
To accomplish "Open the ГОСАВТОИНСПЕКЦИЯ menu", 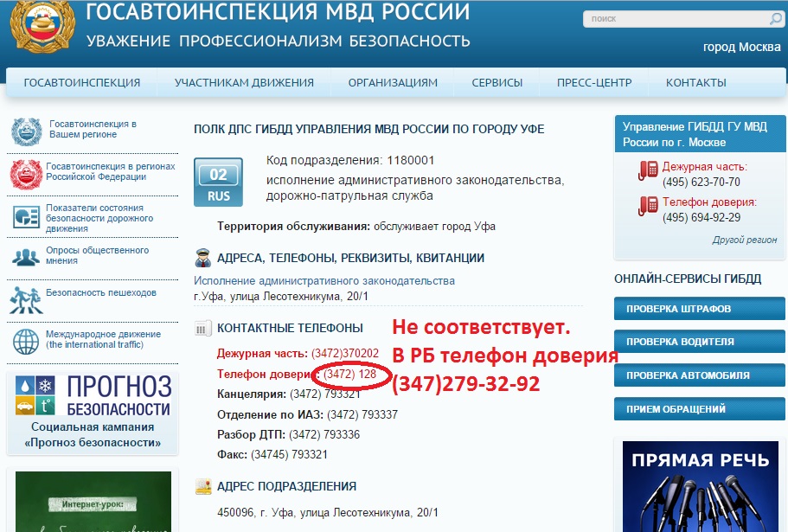I will coord(82,82).
